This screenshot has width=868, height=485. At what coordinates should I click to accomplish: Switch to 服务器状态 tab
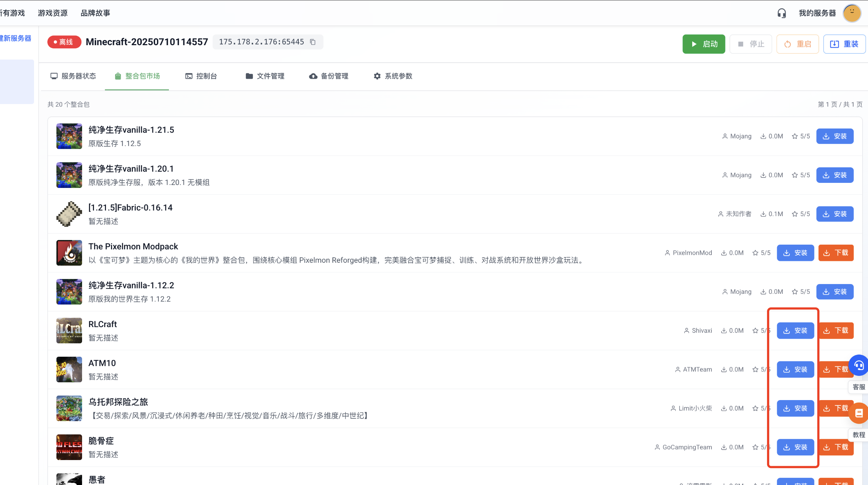pyautogui.click(x=73, y=76)
